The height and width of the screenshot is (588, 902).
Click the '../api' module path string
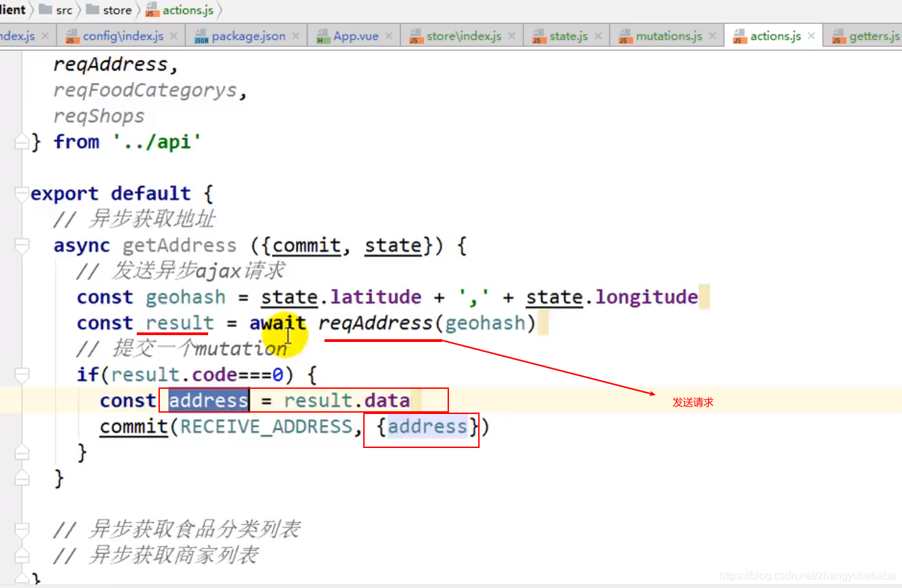(x=156, y=142)
